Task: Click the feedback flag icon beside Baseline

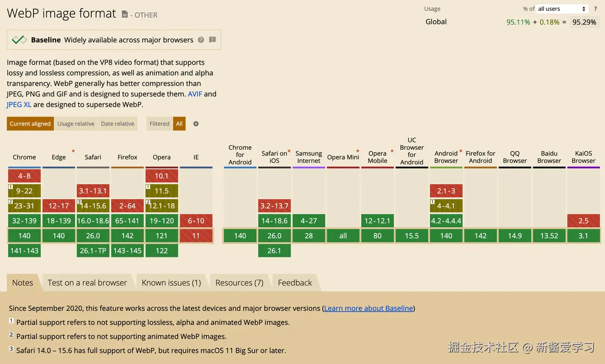Action: (213, 40)
